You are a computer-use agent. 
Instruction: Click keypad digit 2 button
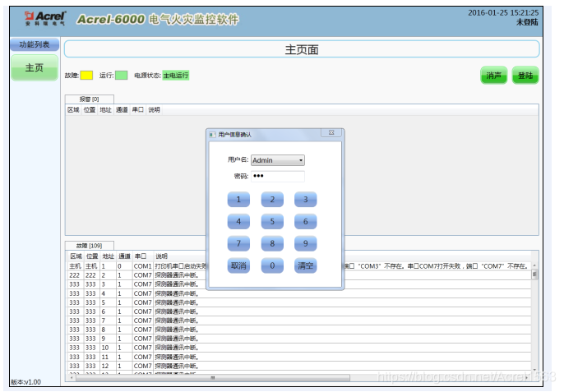point(272,200)
